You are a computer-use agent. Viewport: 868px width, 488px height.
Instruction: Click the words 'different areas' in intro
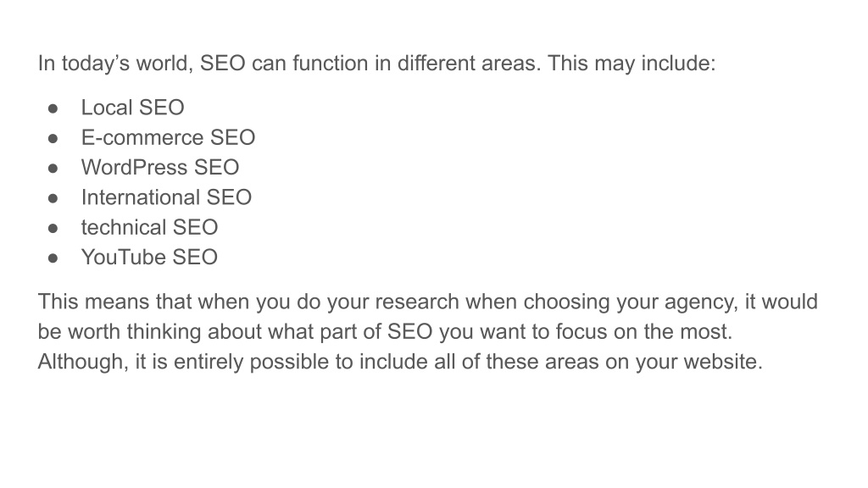pyautogui.click(x=469, y=63)
